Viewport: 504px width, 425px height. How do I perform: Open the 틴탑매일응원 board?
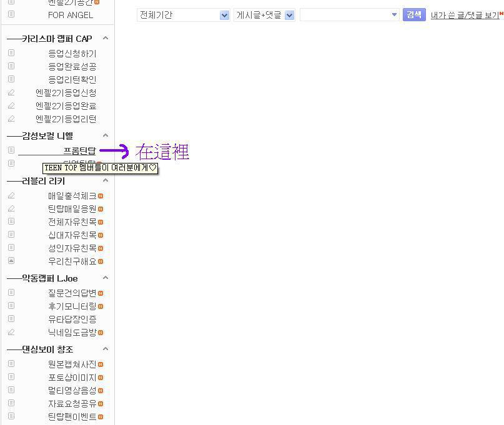[x=72, y=209]
